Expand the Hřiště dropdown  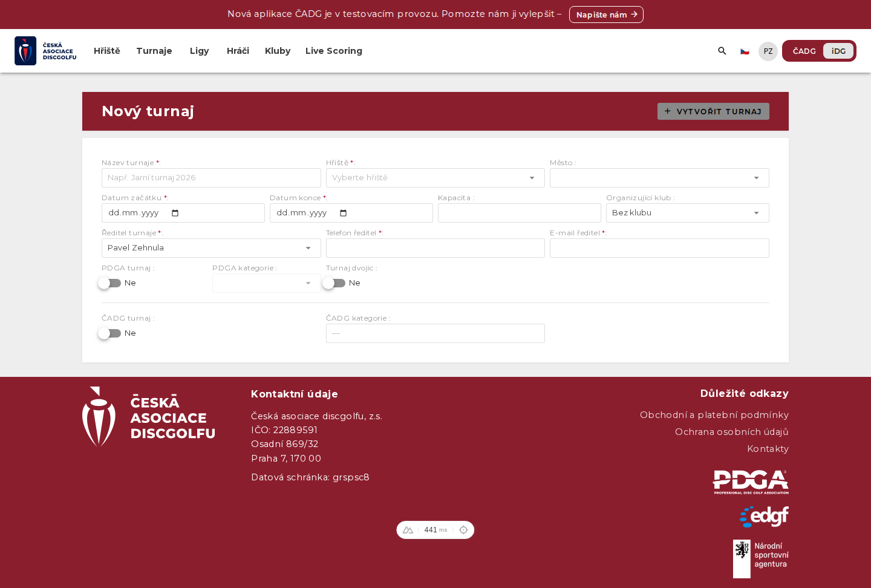coord(435,178)
